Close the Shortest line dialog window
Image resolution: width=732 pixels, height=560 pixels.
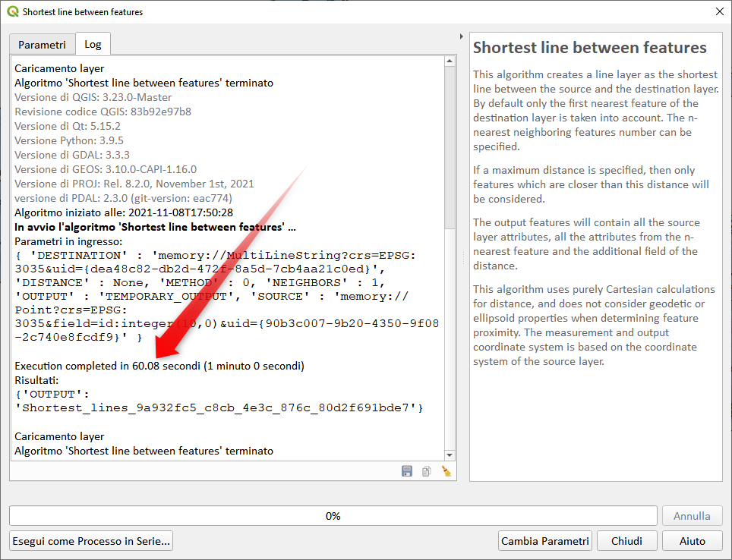719,12
